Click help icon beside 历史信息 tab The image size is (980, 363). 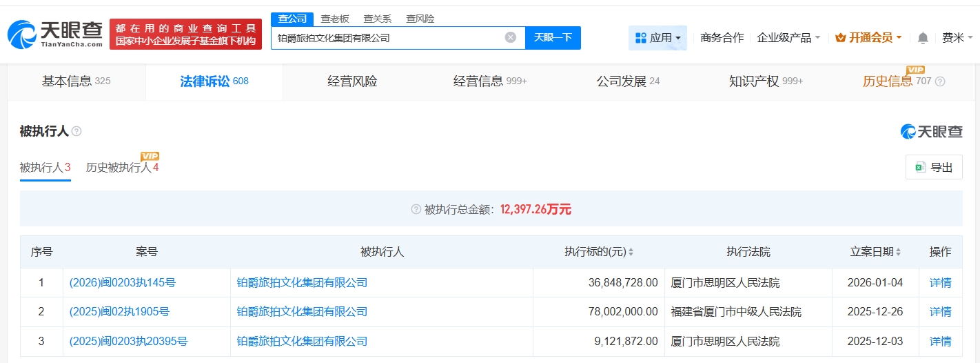pyautogui.click(x=940, y=81)
